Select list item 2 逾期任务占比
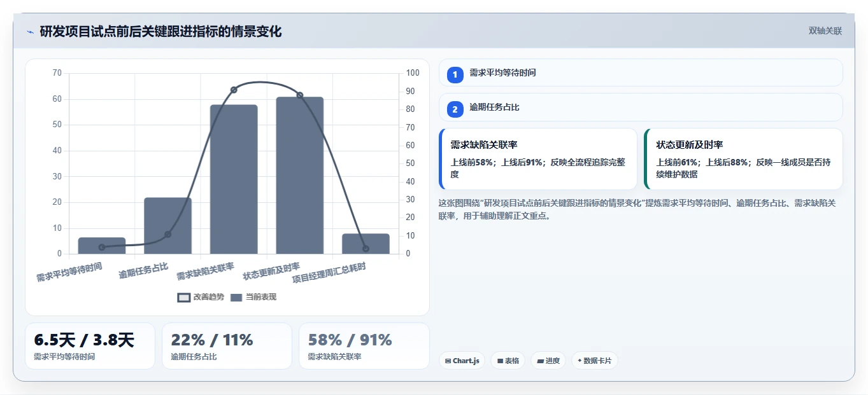Screen dimensions: 868x395 [641, 107]
